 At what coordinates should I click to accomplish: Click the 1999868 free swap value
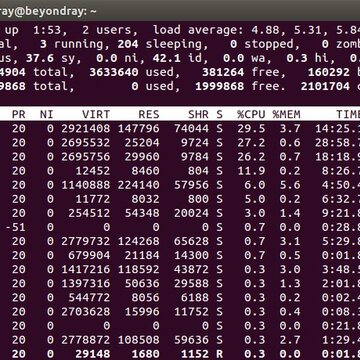point(220,86)
